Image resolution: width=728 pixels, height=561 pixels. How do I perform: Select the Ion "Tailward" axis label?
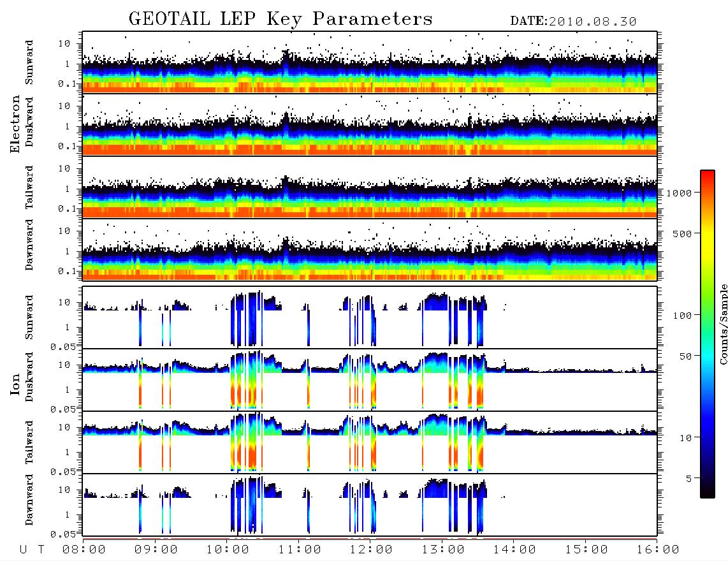29,442
